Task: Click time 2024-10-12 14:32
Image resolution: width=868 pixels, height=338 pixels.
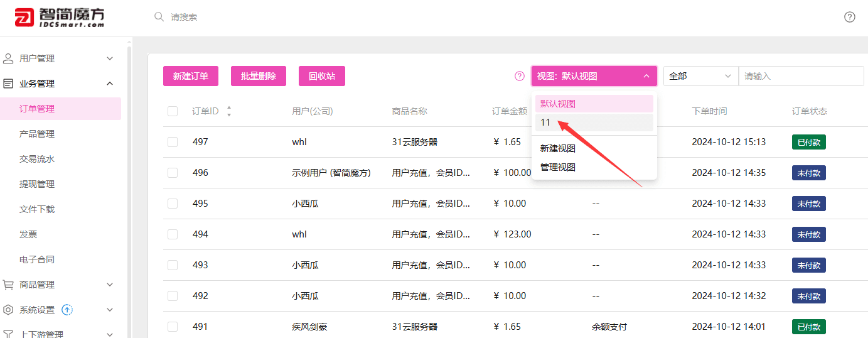Action: coord(729,296)
